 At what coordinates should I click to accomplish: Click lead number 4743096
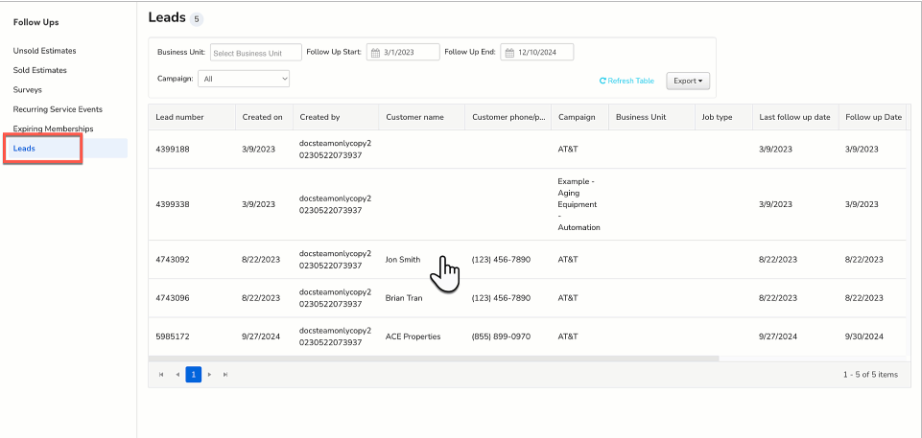coord(172,298)
